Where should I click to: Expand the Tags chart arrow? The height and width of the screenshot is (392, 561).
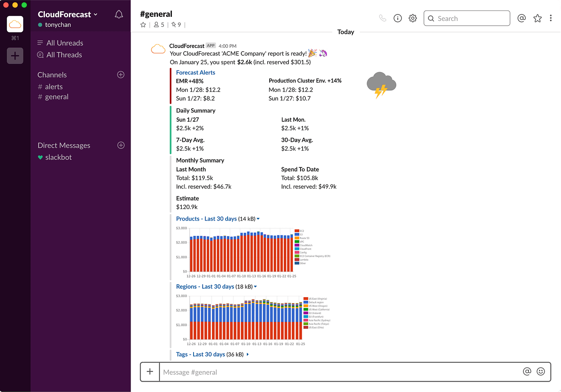248,354
